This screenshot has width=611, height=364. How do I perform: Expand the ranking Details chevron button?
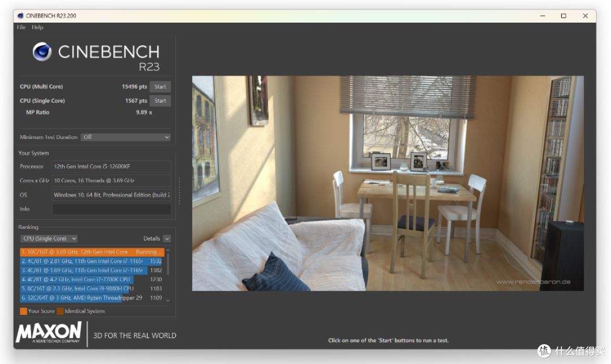point(167,239)
